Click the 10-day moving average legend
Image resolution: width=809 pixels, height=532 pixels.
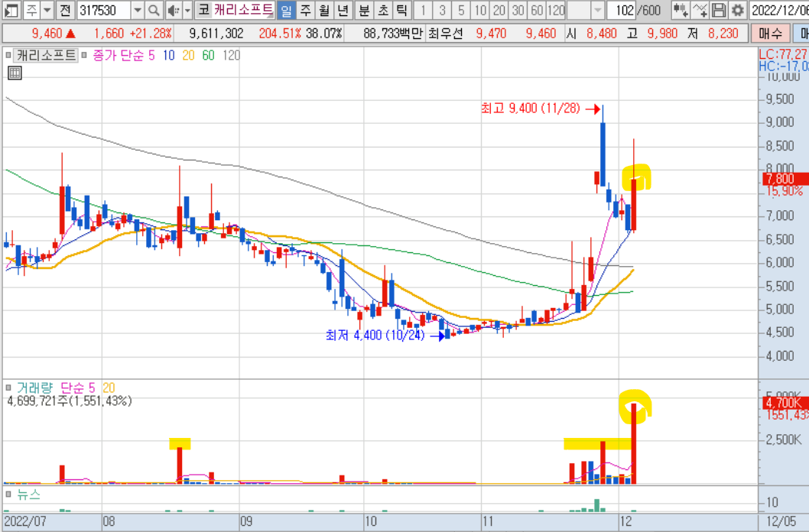pos(169,55)
